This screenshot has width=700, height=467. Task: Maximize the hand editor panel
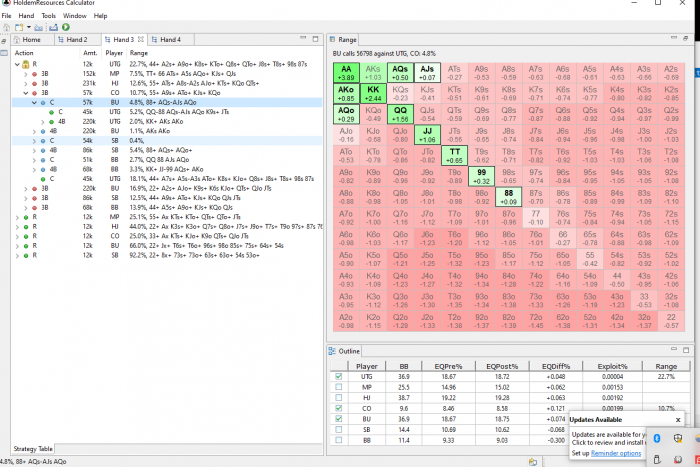[x=315, y=39]
